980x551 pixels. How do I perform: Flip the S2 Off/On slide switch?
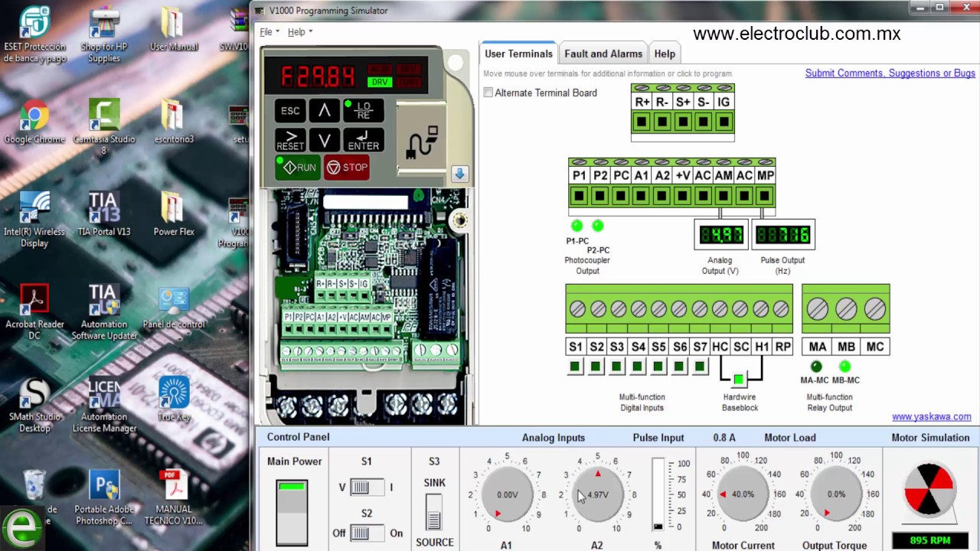pos(367,533)
